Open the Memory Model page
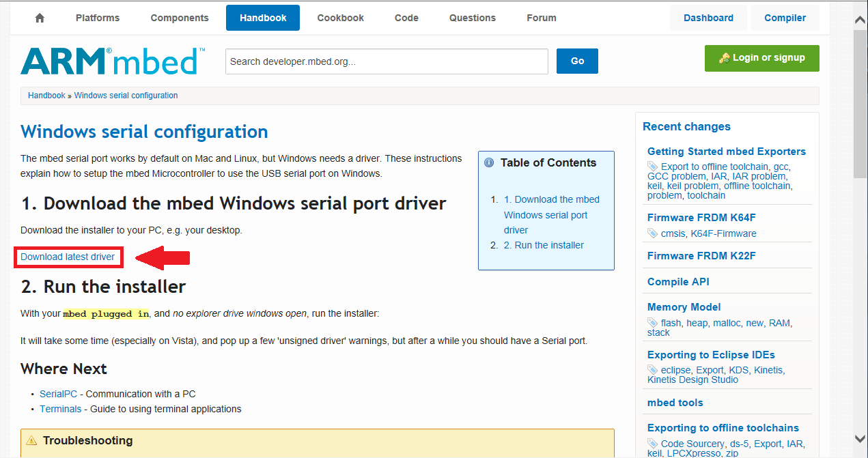The width and height of the screenshot is (868, 458). click(684, 307)
